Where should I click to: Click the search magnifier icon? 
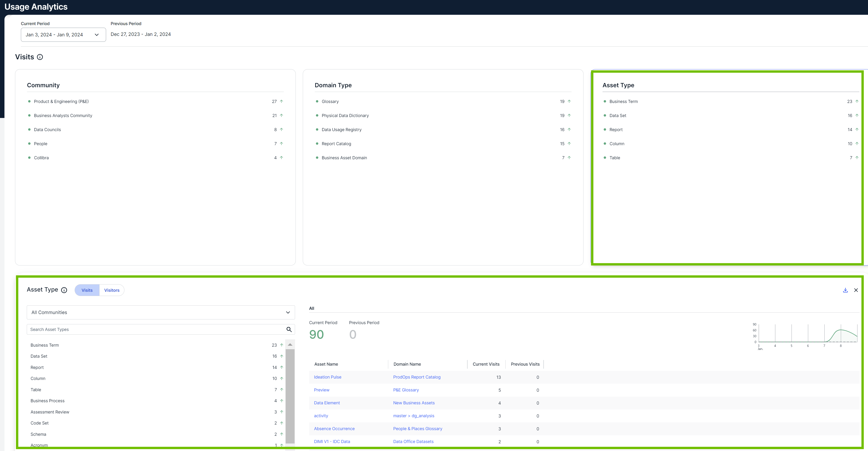click(x=289, y=330)
